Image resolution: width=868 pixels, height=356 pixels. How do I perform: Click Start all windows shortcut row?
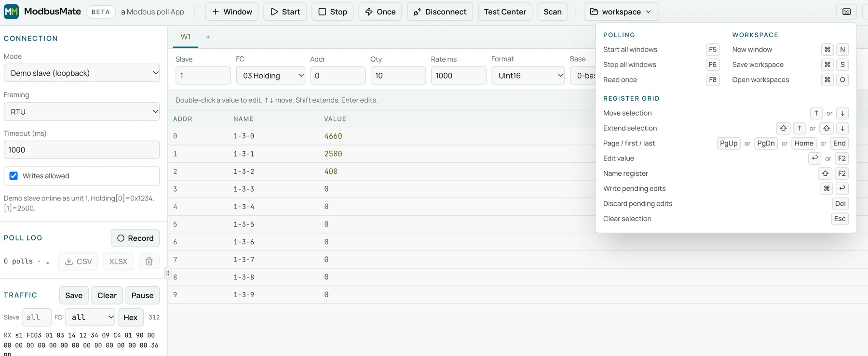coord(661,50)
